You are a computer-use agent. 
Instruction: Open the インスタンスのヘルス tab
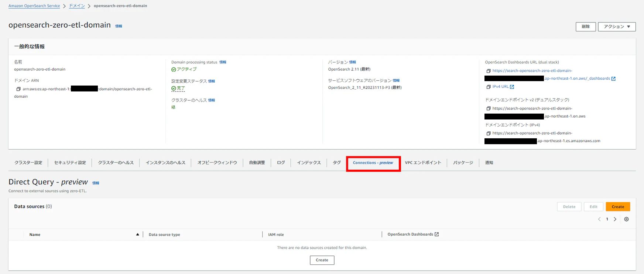tap(165, 163)
